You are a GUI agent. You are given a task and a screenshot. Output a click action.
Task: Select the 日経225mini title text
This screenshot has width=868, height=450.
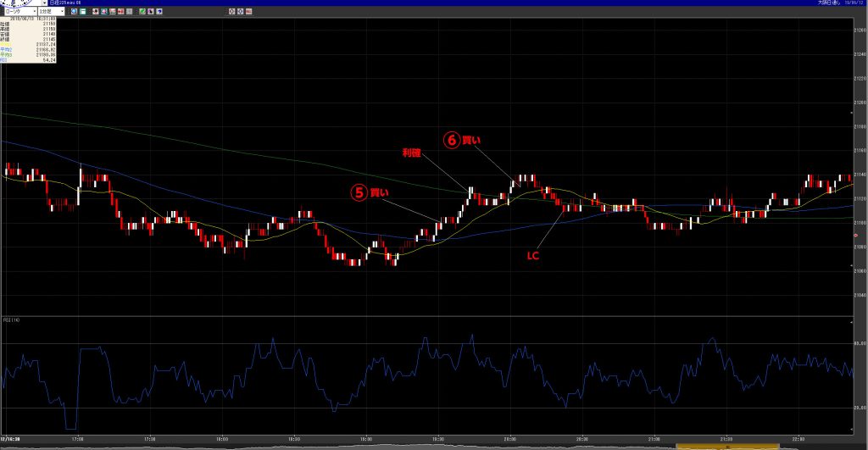[65, 3]
